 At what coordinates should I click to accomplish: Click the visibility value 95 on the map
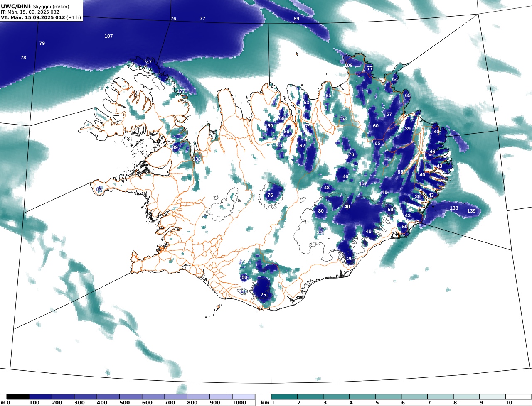coord(328,95)
